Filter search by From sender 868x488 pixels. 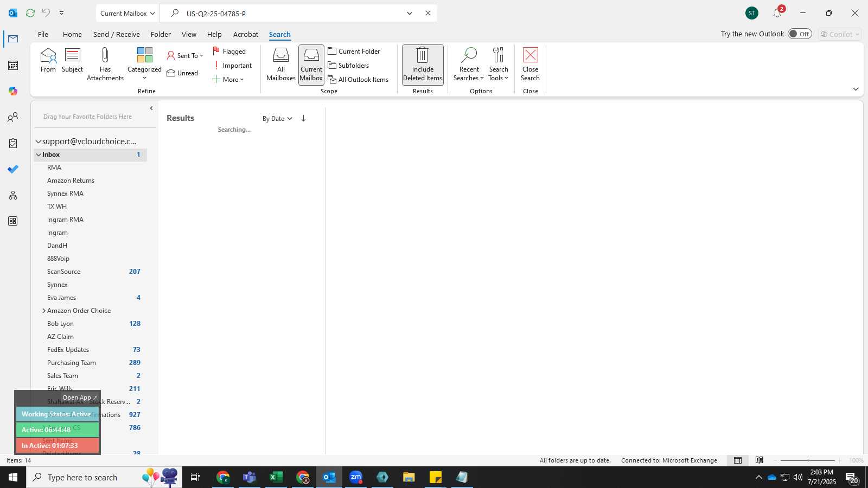click(48, 60)
